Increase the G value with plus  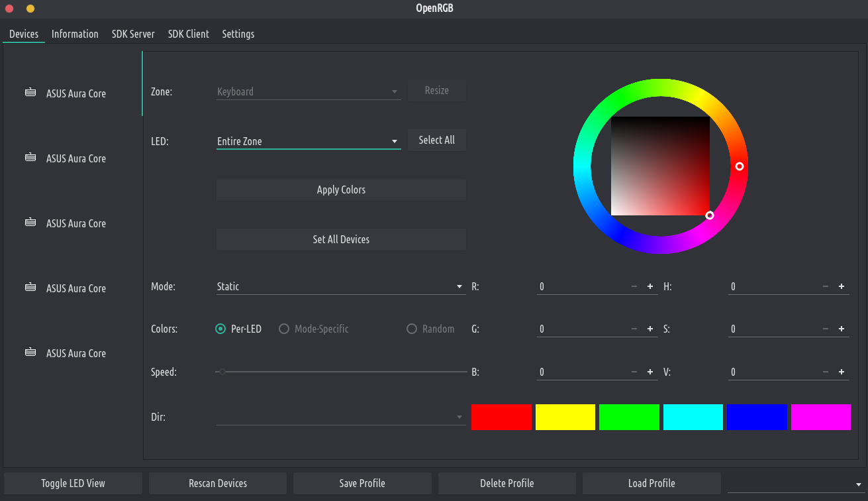pyautogui.click(x=650, y=329)
